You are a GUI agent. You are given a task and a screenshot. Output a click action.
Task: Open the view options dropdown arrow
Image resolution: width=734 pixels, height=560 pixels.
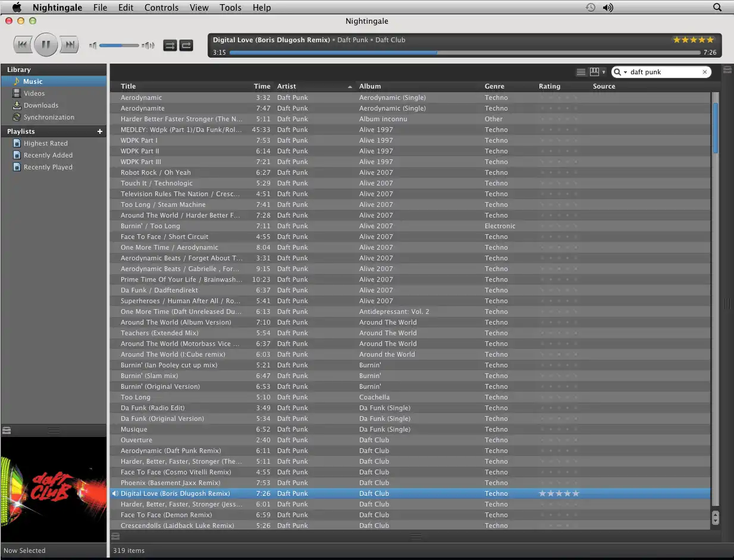point(604,73)
